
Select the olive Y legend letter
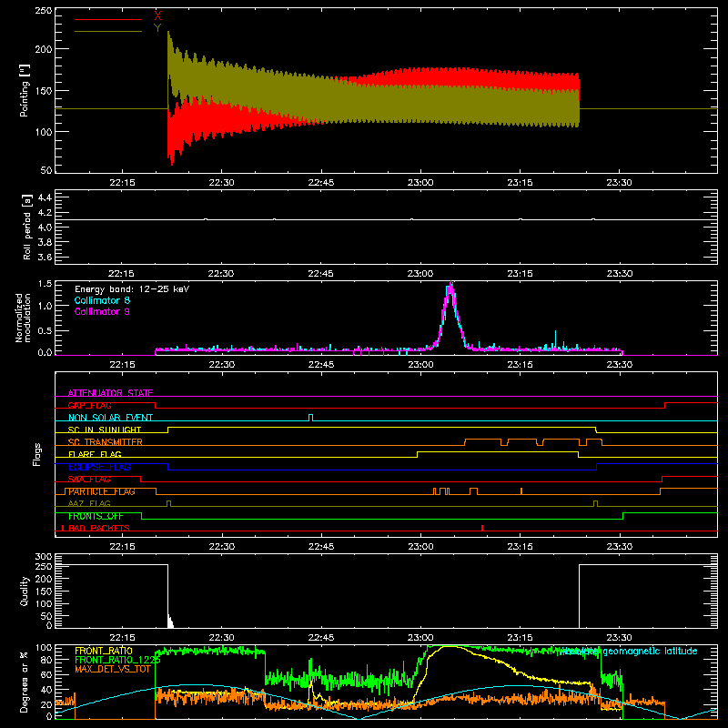[x=157, y=28]
